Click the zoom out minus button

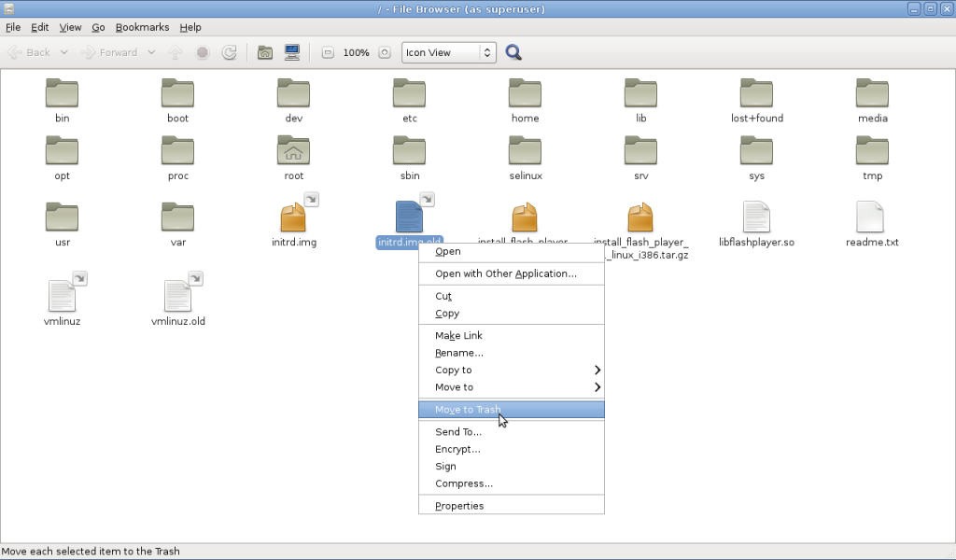point(328,52)
